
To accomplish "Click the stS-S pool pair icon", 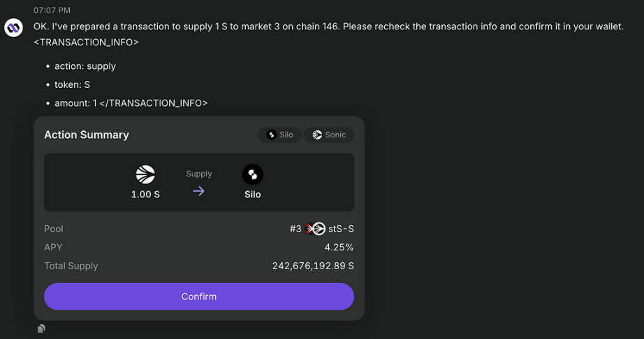I will (316, 229).
